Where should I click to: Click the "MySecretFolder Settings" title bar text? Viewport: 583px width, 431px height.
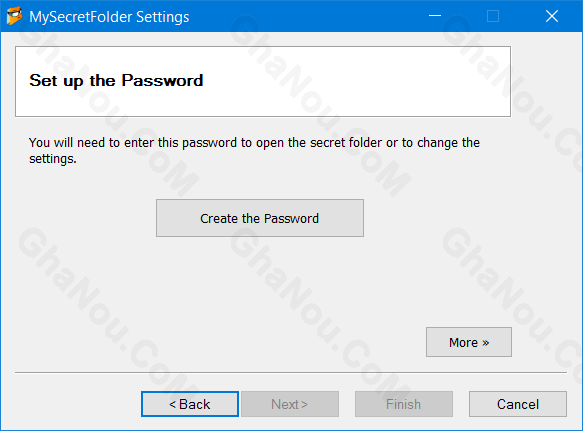pyautogui.click(x=109, y=17)
